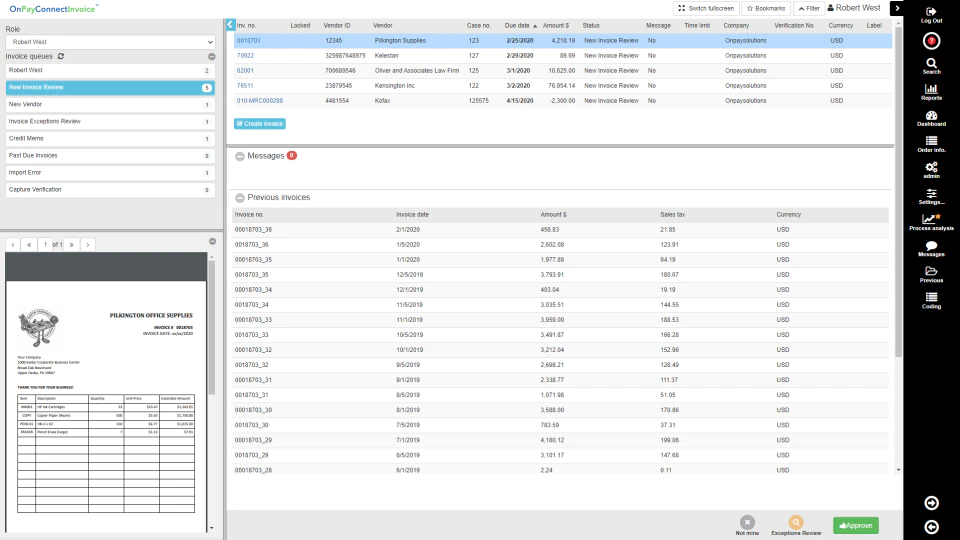Open invoice link 010-MRC000288
The width and height of the screenshot is (960, 540).
coord(260,101)
